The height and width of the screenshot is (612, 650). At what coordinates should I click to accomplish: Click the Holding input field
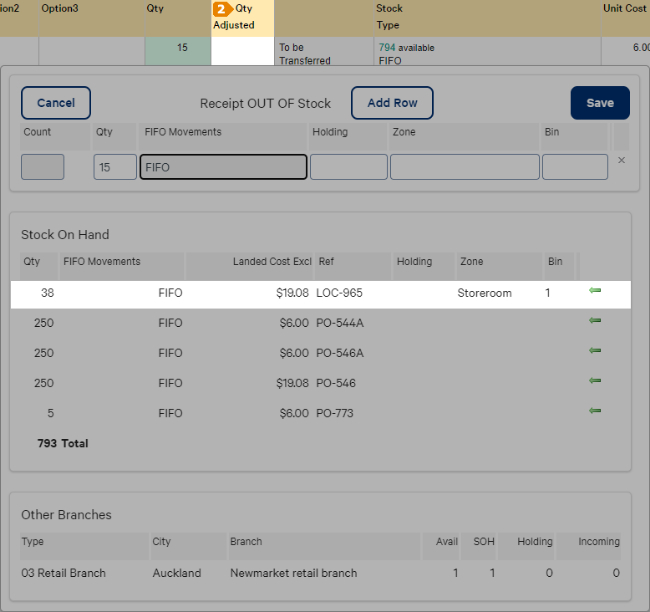348,167
